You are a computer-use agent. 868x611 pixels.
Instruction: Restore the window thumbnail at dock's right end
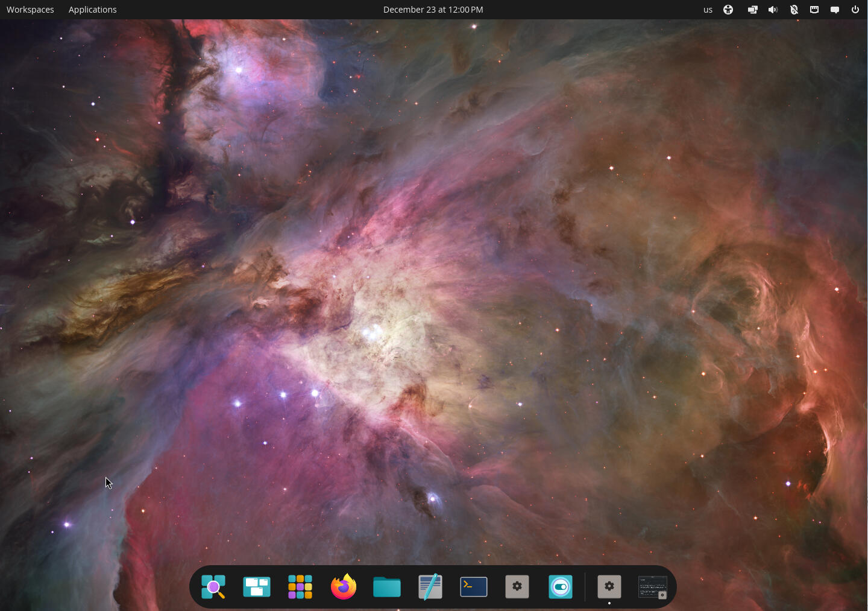coord(653,587)
